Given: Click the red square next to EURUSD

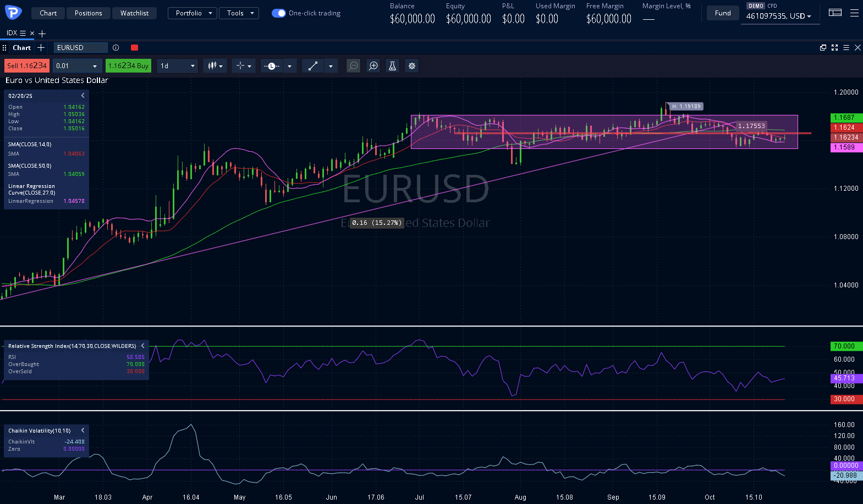Looking at the screenshot, I should point(135,48).
